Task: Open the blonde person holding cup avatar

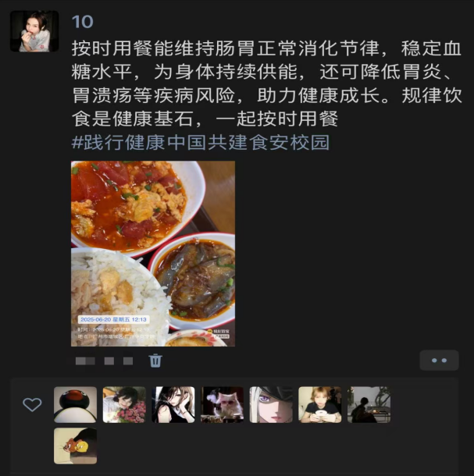Action: [320, 405]
